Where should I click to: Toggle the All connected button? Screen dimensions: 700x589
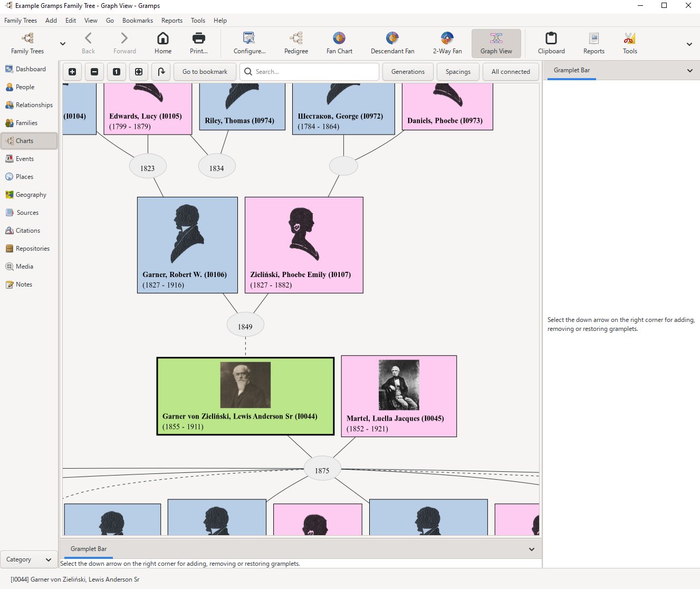(511, 72)
